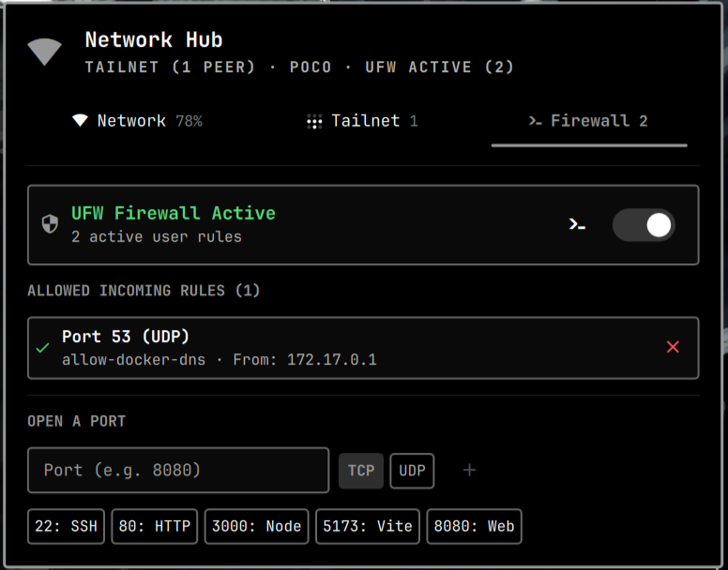728x570 pixels.
Task: Choose the 22: SSH preset
Action: click(66, 526)
